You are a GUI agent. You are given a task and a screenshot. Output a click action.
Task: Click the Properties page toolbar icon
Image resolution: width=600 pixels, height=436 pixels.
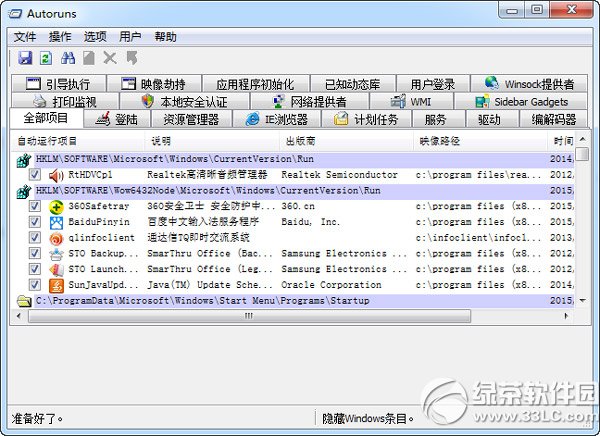(89, 58)
